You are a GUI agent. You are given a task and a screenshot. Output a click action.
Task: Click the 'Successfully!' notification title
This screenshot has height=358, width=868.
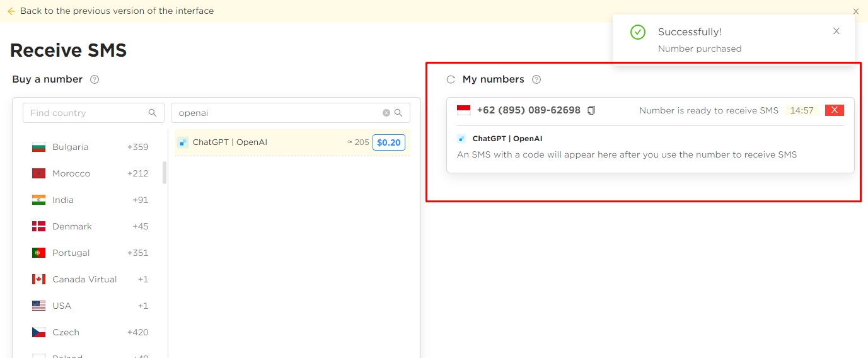[690, 32]
